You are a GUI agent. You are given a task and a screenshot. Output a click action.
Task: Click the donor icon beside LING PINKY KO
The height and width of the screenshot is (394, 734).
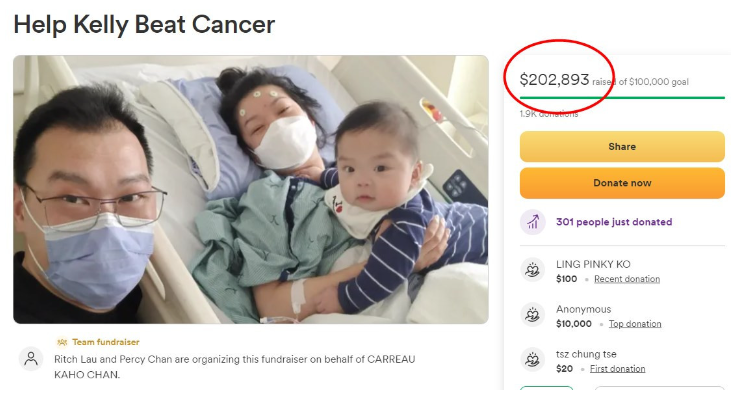(x=533, y=270)
